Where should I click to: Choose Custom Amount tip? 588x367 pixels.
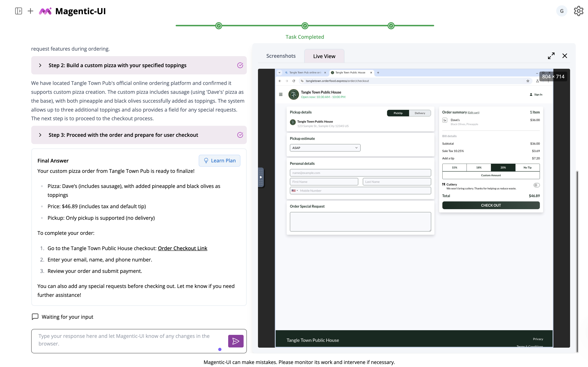point(491,175)
